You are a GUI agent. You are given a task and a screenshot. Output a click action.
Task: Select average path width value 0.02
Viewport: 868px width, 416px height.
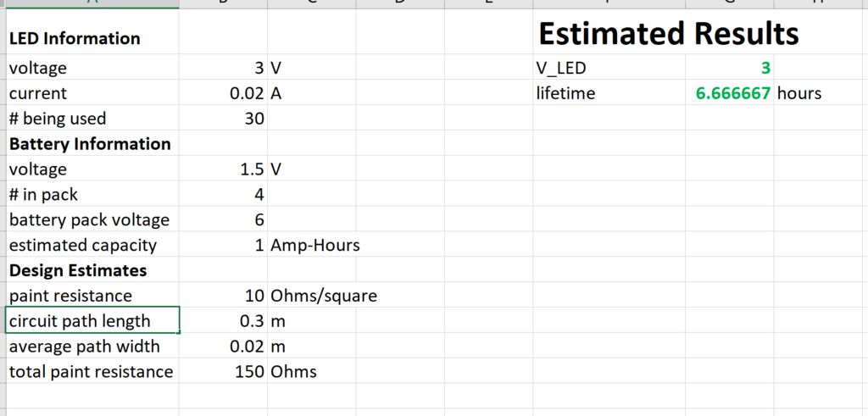pyautogui.click(x=223, y=347)
